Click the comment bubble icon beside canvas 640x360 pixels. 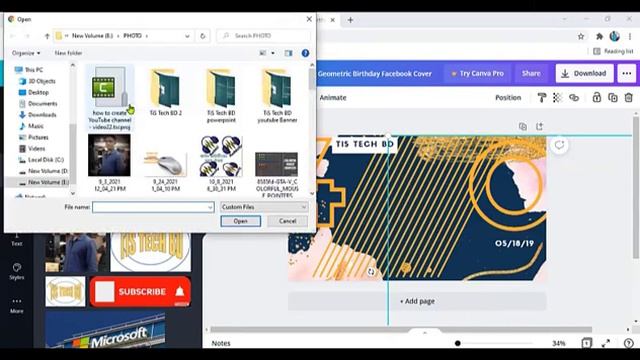point(559,145)
